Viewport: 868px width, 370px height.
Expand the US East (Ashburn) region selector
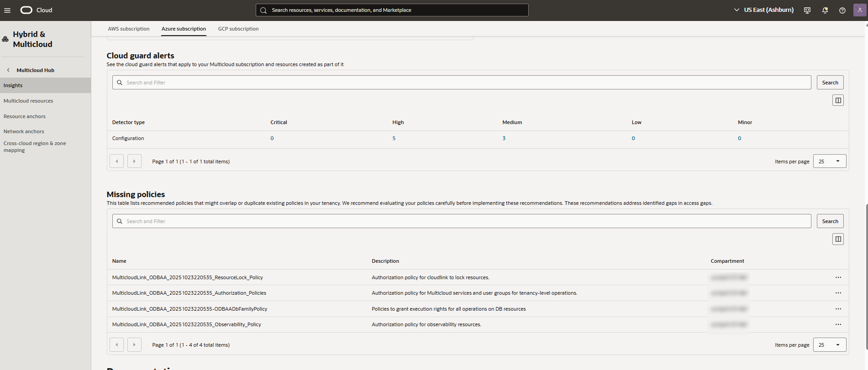(x=763, y=10)
